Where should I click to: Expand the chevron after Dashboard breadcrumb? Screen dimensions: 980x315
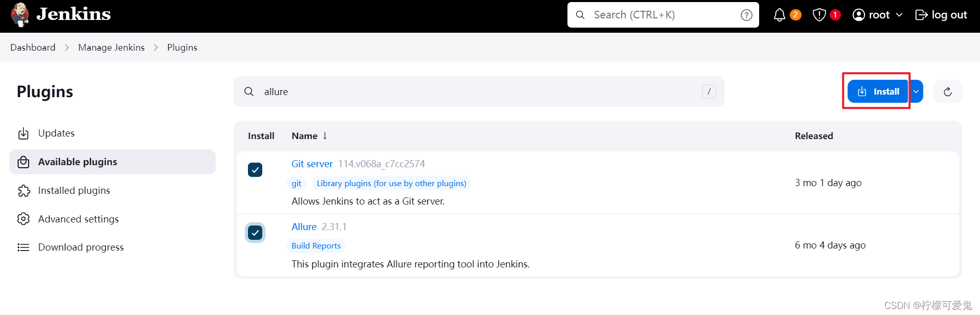click(x=67, y=48)
